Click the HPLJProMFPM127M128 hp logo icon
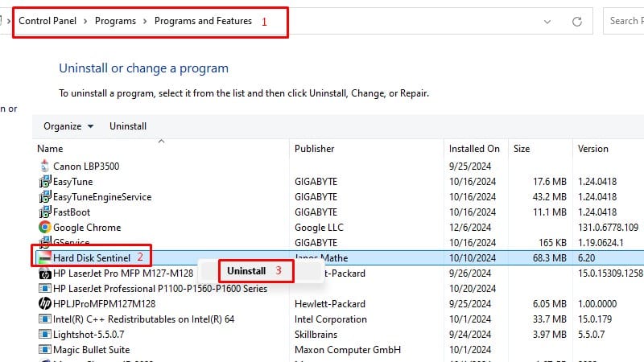The image size is (644, 362). tap(45, 304)
